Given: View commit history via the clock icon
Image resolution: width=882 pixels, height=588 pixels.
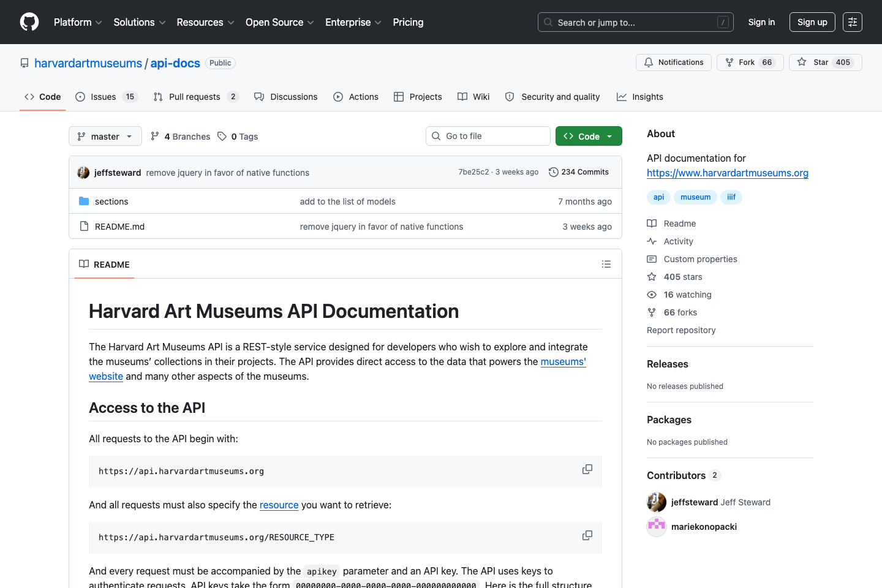Looking at the screenshot, I should (x=554, y=172).
